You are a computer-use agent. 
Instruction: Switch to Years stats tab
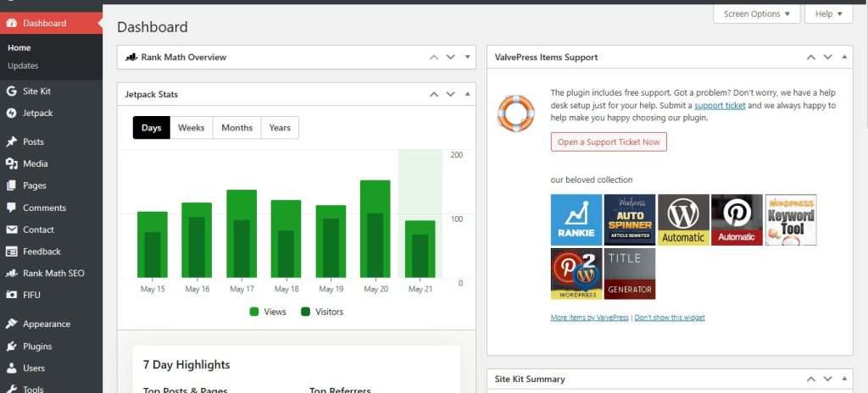280,128
